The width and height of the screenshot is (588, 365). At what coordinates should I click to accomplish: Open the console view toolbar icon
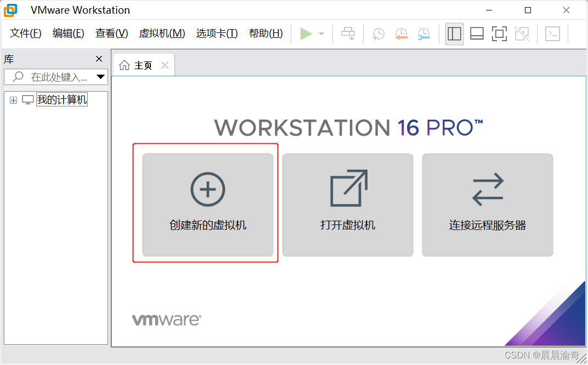[x=553, y=34]
